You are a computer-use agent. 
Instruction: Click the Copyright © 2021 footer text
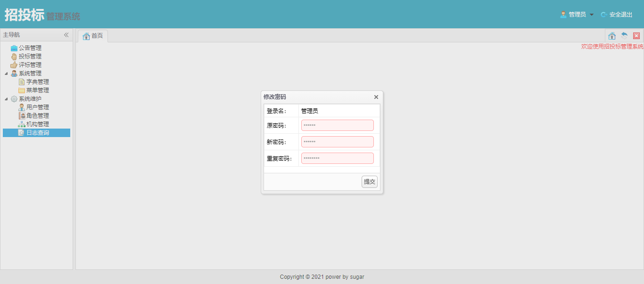(x=322, y=277)
